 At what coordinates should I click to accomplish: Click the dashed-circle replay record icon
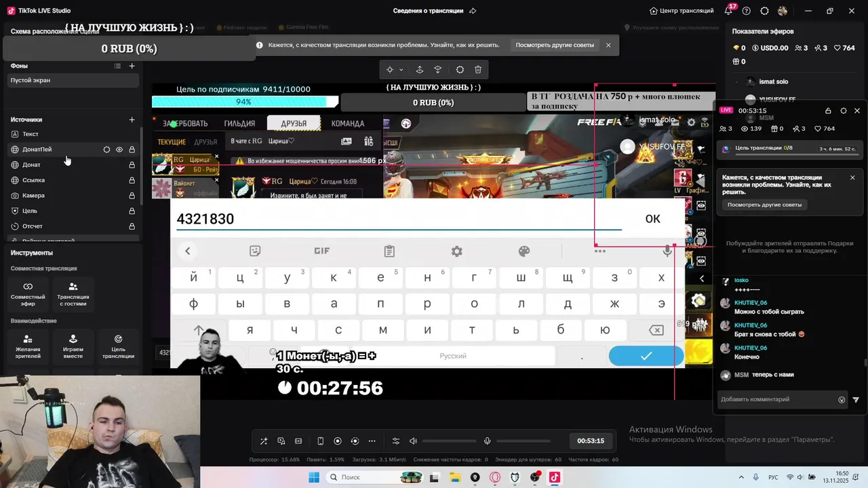[x=355, y=441]
